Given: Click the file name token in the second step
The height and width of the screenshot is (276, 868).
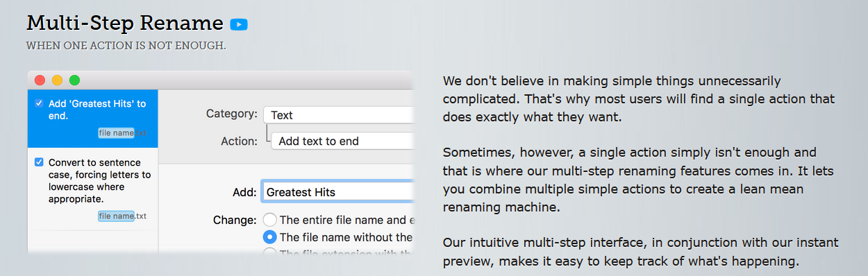Looking at the screenshot, I should 116,216.
